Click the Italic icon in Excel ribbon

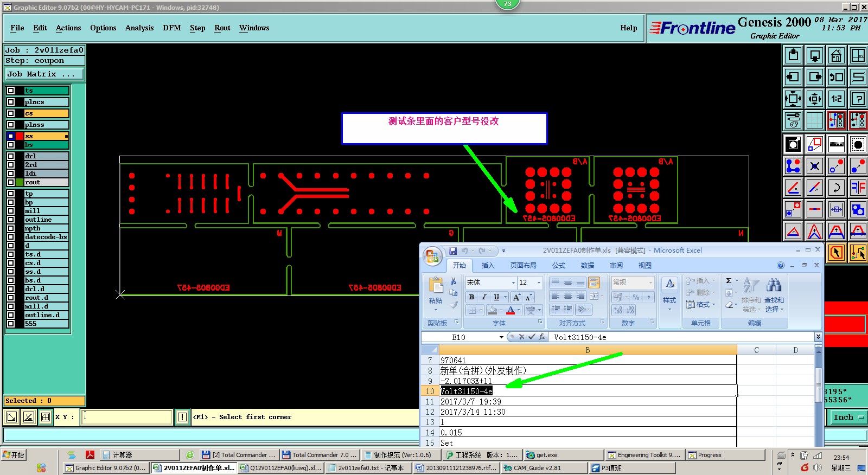(484, 297)
